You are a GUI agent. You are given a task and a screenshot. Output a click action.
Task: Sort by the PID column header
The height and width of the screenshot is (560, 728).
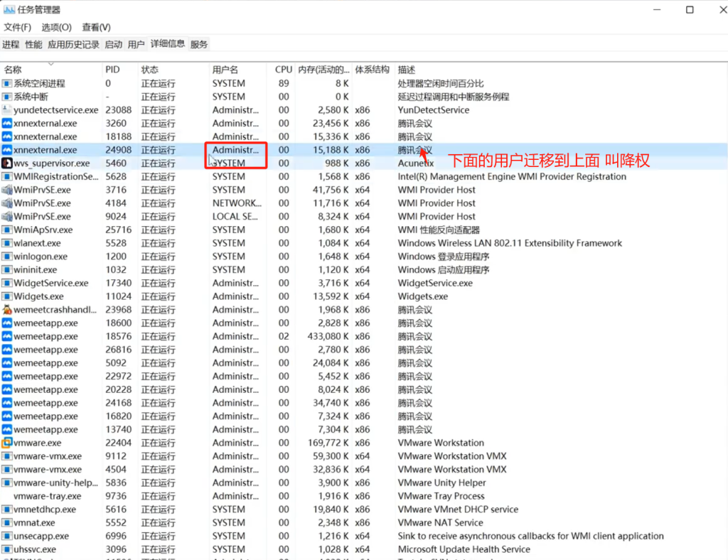(119, 70)
